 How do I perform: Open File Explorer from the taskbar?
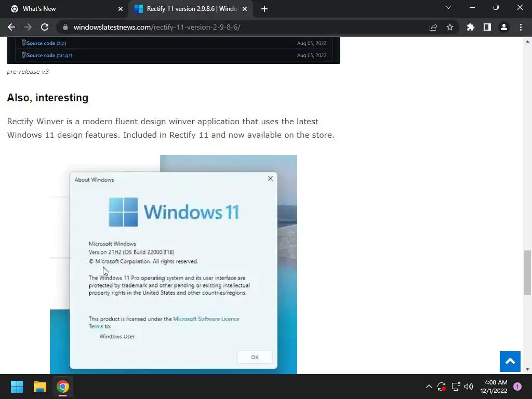(x=39, y=387)
